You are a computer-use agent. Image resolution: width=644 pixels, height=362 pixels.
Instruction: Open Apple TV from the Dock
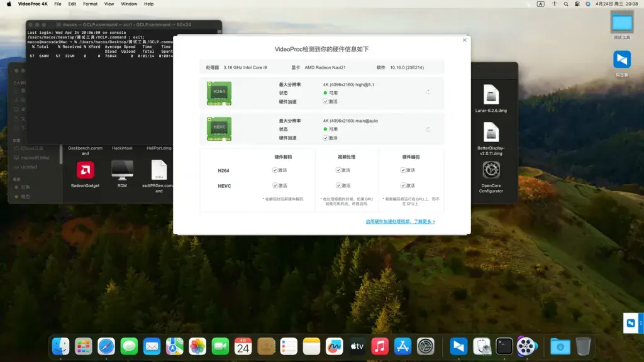click(357, 346)
